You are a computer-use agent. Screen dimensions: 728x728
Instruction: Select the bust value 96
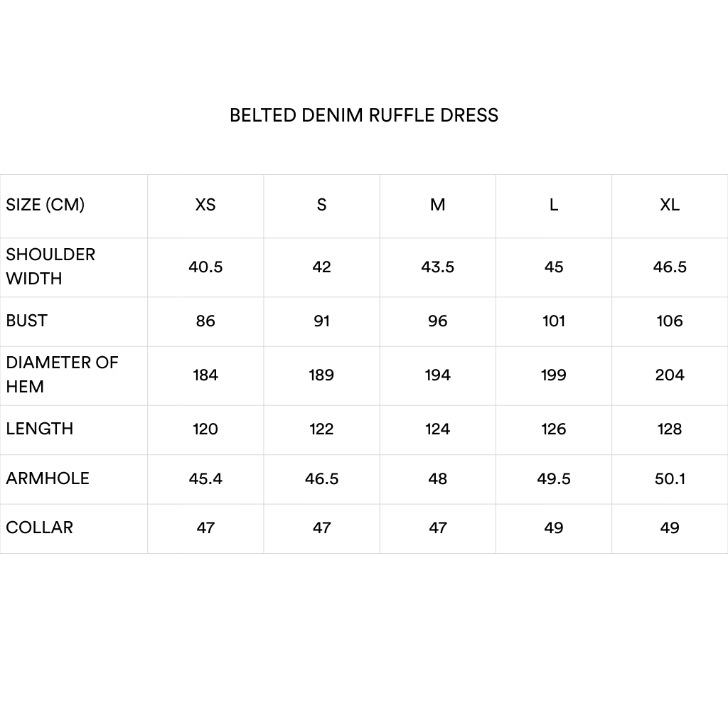tap(438, 321)
